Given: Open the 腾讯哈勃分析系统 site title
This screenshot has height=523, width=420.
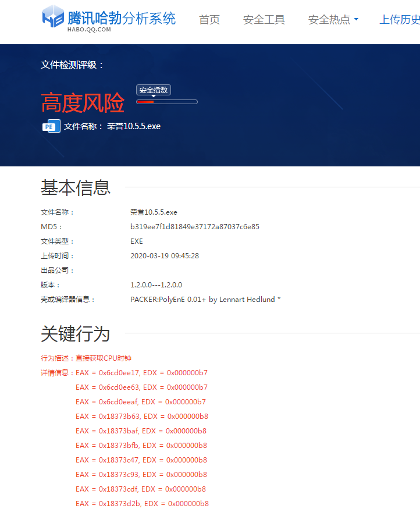Looking at the screenshot, I should (x=122, y=18).
